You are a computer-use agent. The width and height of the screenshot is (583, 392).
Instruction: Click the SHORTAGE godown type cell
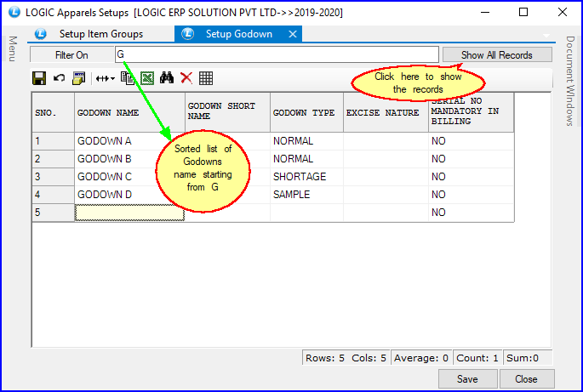306,177
